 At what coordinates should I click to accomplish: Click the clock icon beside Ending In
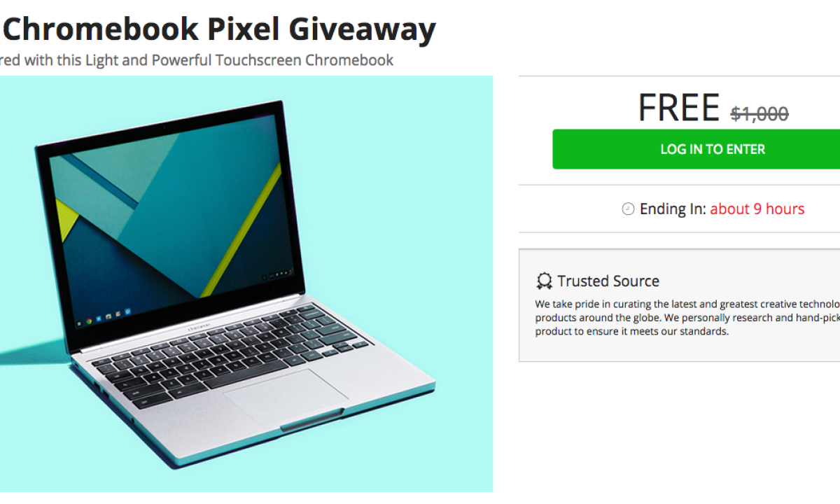point(628,209)
